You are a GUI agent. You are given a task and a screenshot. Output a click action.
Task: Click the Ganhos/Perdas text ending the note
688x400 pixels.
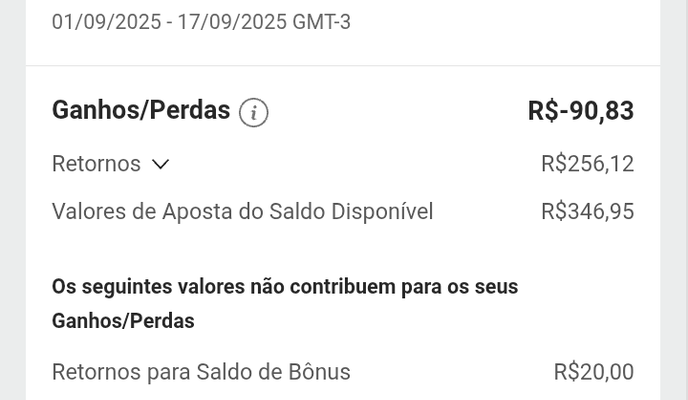[x=123, y=321]
